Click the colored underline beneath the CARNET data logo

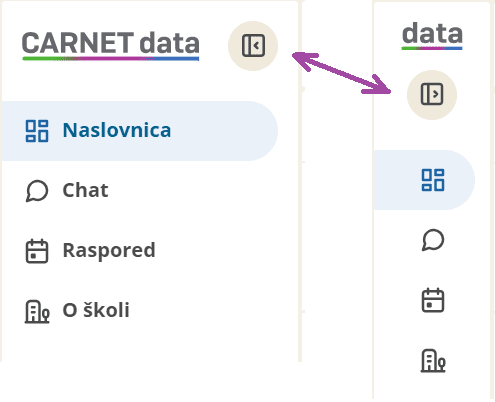(x=111, y=59)
